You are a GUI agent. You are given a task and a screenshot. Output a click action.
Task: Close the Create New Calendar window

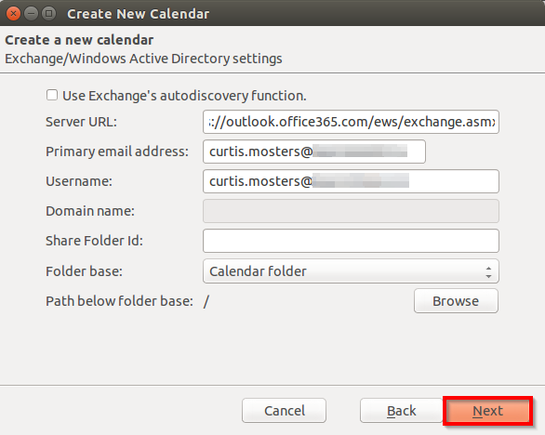[13, 14]
